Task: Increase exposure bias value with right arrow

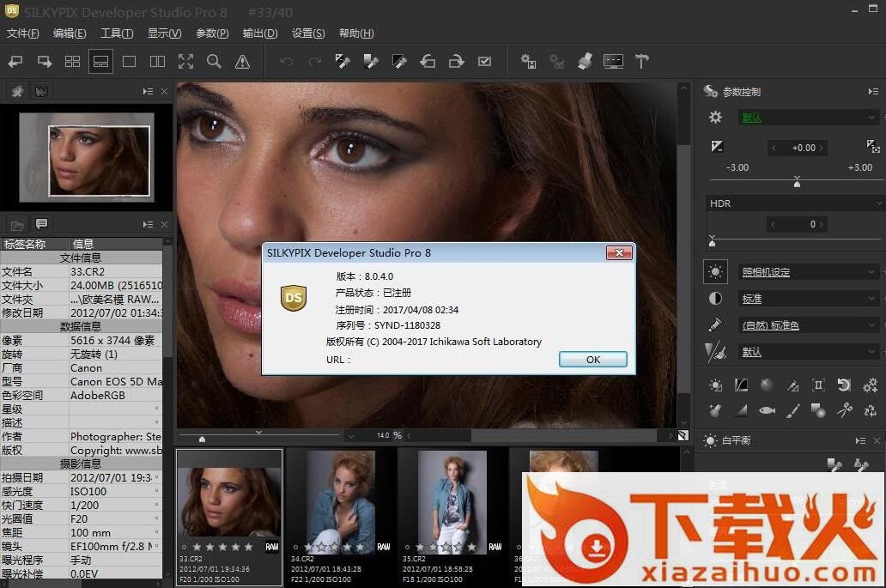Action: click(821, 148)
